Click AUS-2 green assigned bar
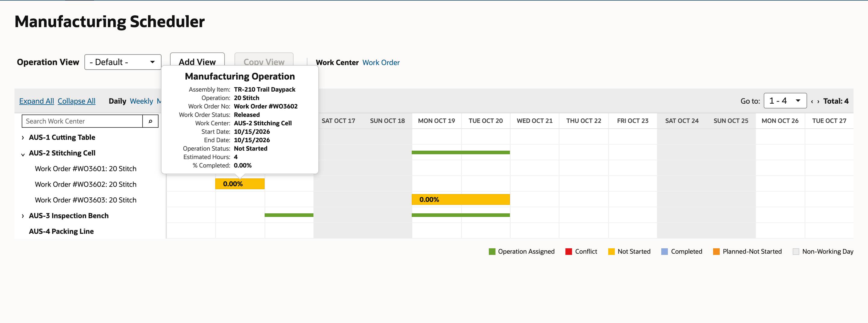The width and height of the screenshot is (868, 323). (x=461, y=152)
